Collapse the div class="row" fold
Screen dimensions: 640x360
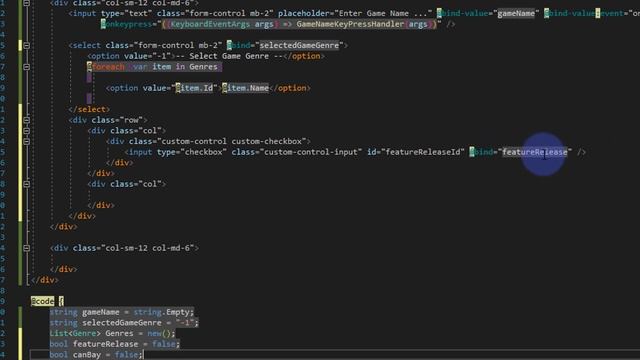(x=27, y=120)
